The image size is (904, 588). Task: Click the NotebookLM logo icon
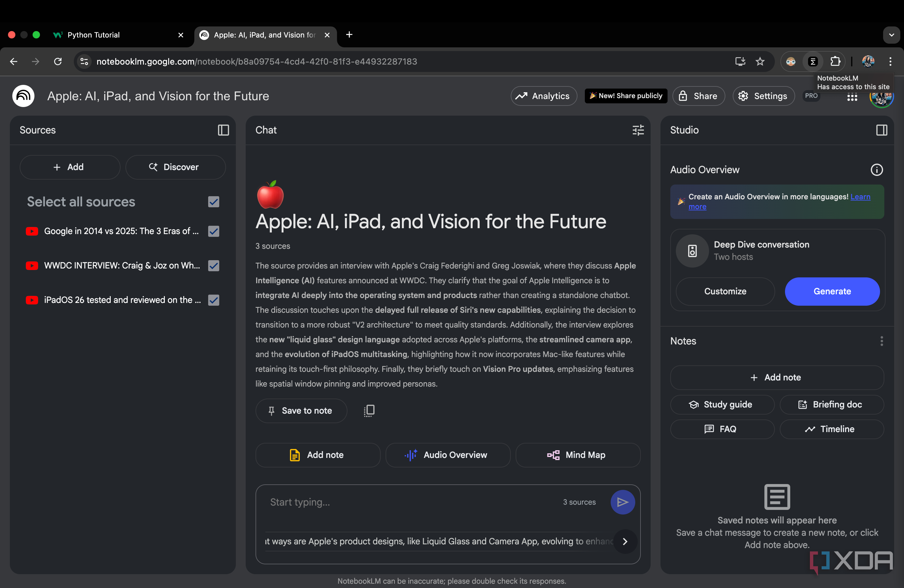23,96
